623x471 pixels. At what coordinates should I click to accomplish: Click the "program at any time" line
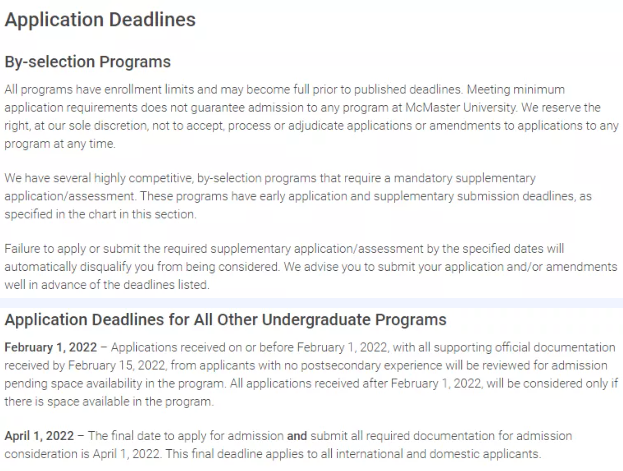[60, 144]
